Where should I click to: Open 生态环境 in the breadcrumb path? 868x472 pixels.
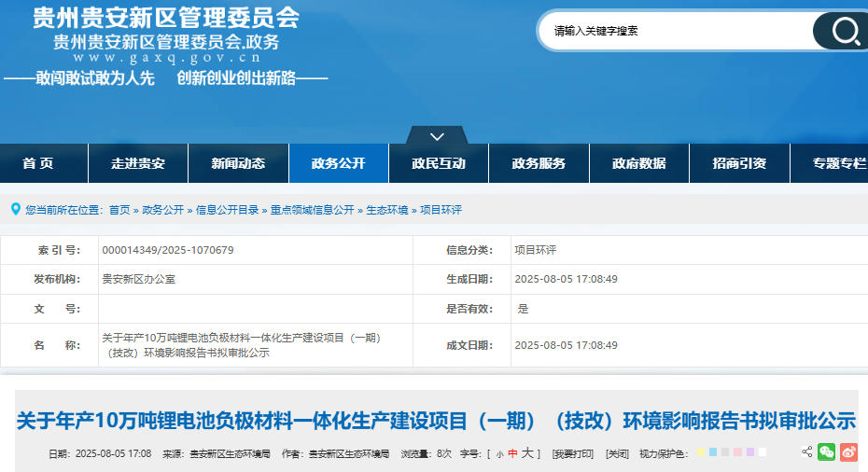click(386, 210)
